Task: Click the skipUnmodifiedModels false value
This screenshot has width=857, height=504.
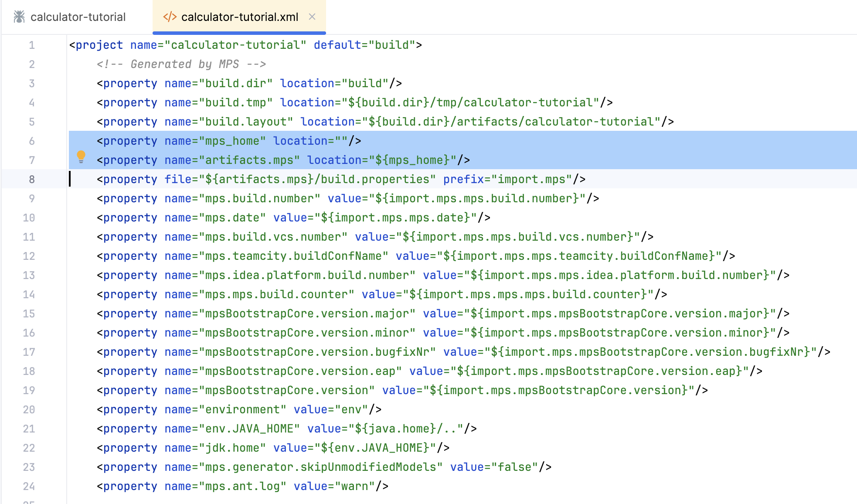Action: tap(517, 467)
